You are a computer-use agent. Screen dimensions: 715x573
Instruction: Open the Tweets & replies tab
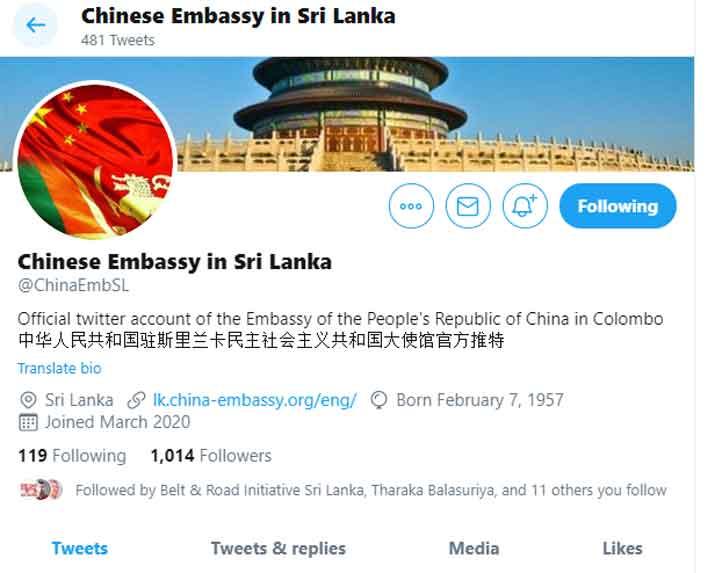(x=278, y=548)
